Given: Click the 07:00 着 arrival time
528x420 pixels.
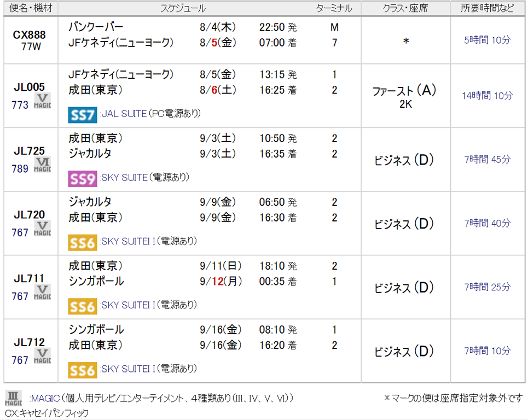Looking at the screenshot, I should pos(278,43).
